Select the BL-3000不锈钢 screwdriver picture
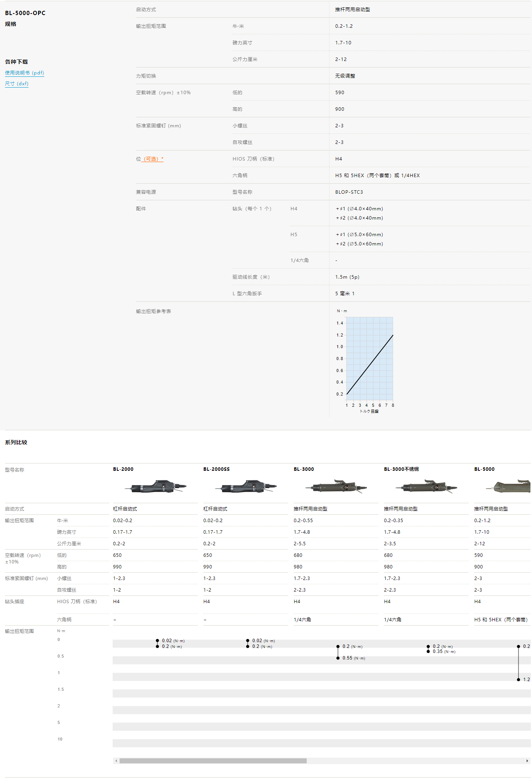This screenshot has width=532, height=778. (426, 487)
